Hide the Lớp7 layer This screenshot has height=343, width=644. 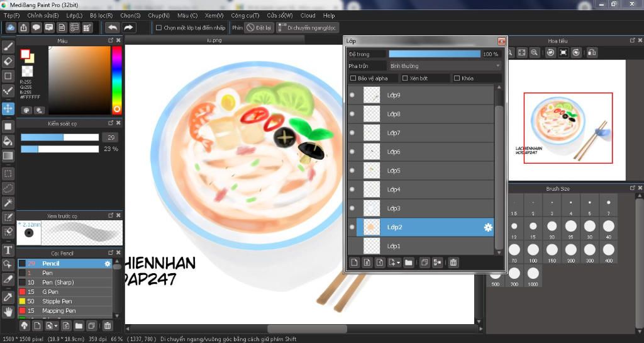coord(352,133)
